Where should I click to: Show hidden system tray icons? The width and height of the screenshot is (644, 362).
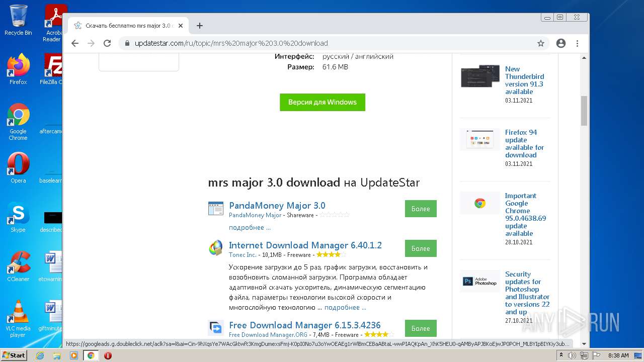pos(561,355)
